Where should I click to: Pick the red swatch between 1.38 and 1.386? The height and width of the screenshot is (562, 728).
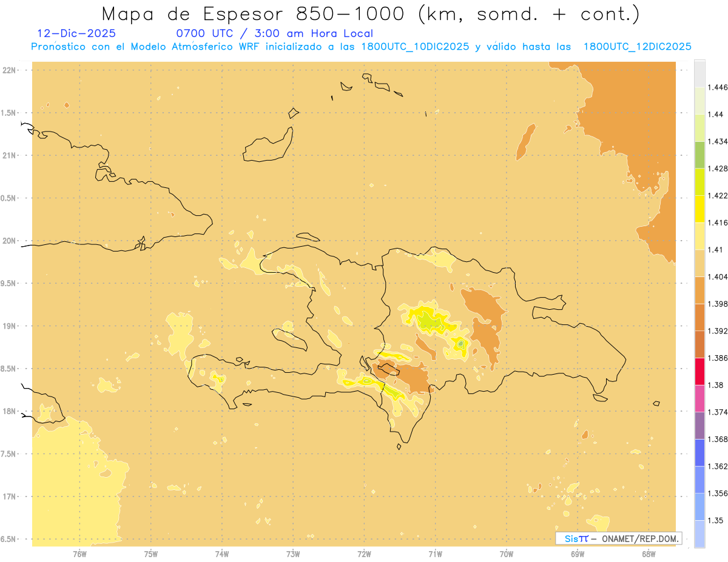point(699,371)
